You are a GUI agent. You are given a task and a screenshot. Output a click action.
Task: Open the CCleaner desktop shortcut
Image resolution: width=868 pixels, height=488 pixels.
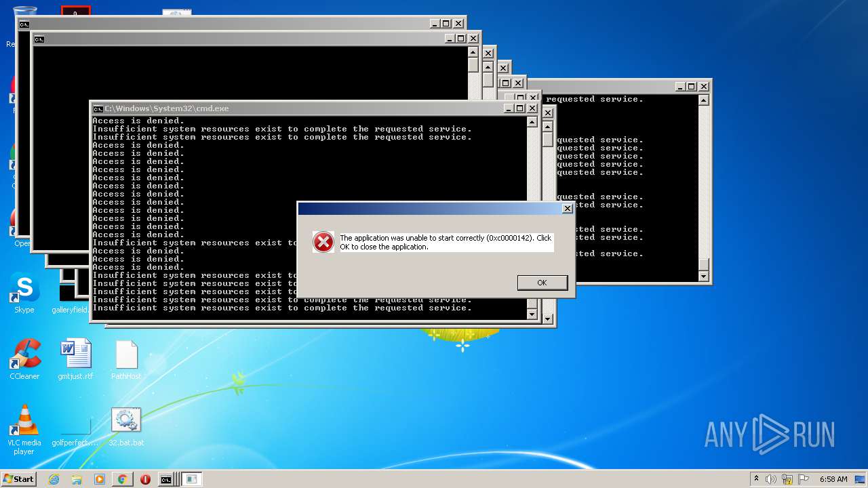(24, 359)
